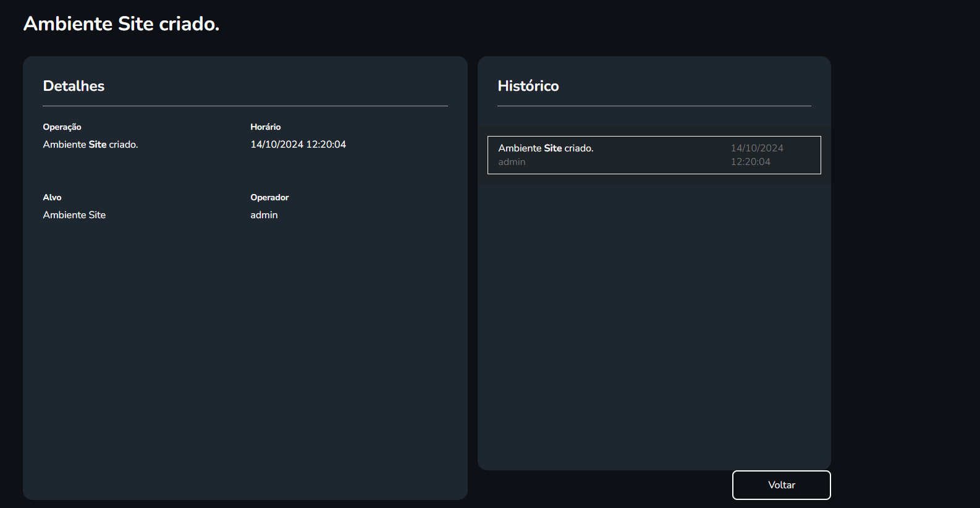Click the Horário value 14/10/2024 12:20:04
980x508 pixels.
298,145
